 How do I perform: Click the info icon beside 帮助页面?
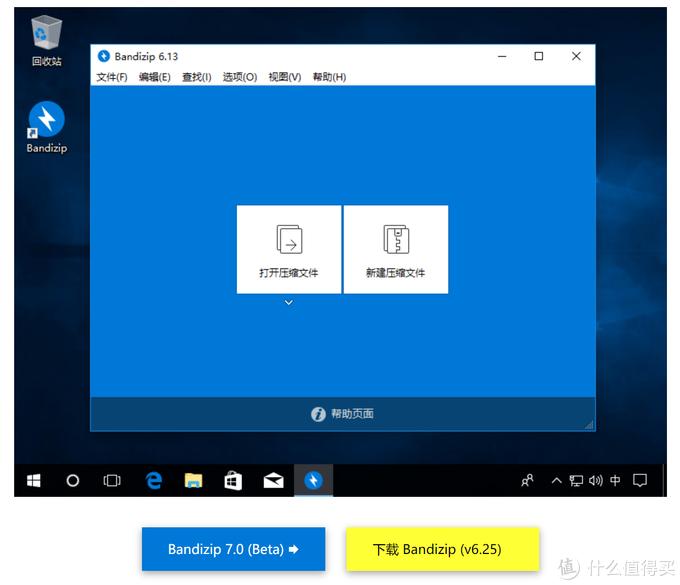(x=318, y=414)
